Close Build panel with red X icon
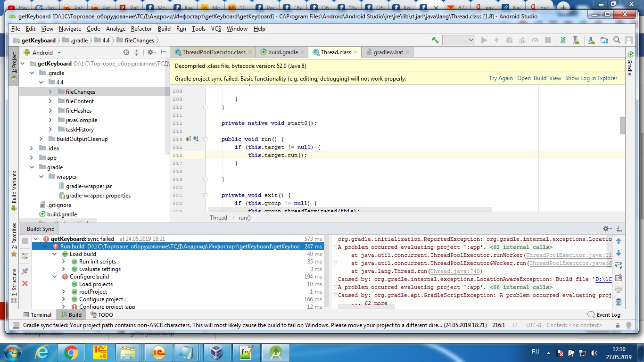This screenshot has height=362, width=644. point(25,283)
